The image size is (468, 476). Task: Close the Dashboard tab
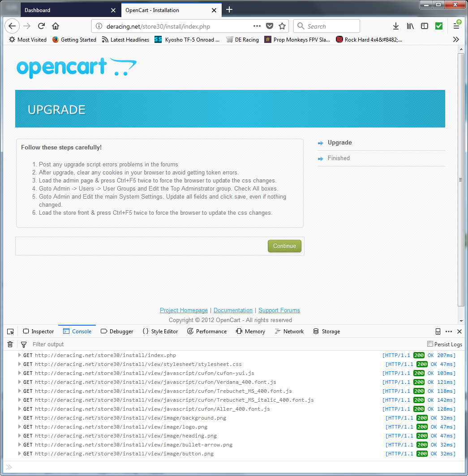click(x=113, y=10)
